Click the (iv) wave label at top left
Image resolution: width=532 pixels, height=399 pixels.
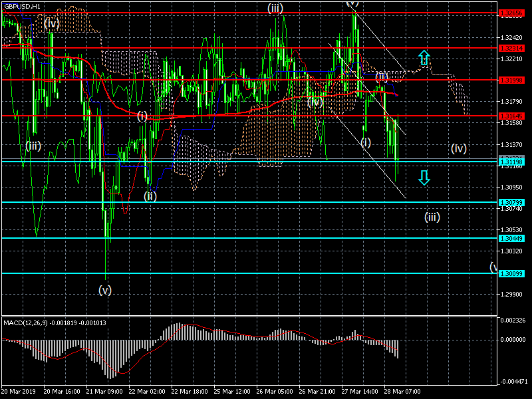tap(52, 24)
